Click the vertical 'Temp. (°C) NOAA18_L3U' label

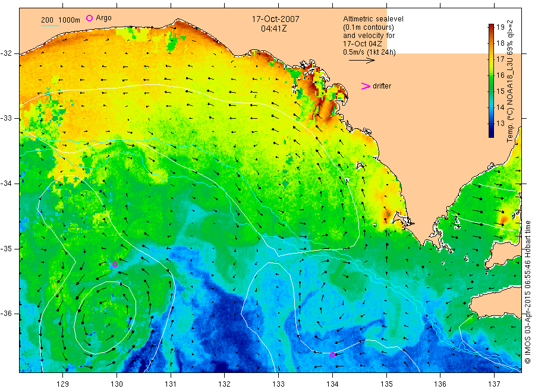click(x=510, y=81)
